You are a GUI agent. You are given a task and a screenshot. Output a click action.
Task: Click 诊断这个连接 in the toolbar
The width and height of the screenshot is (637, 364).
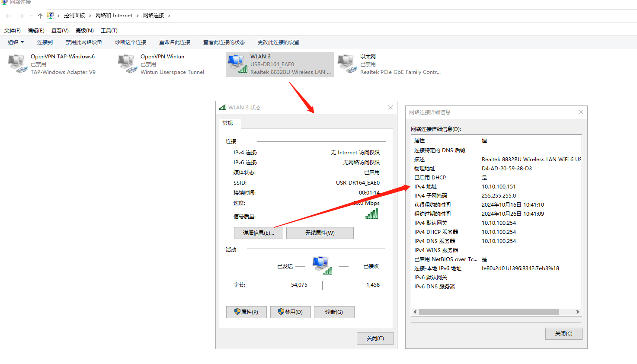pos(131,42)
